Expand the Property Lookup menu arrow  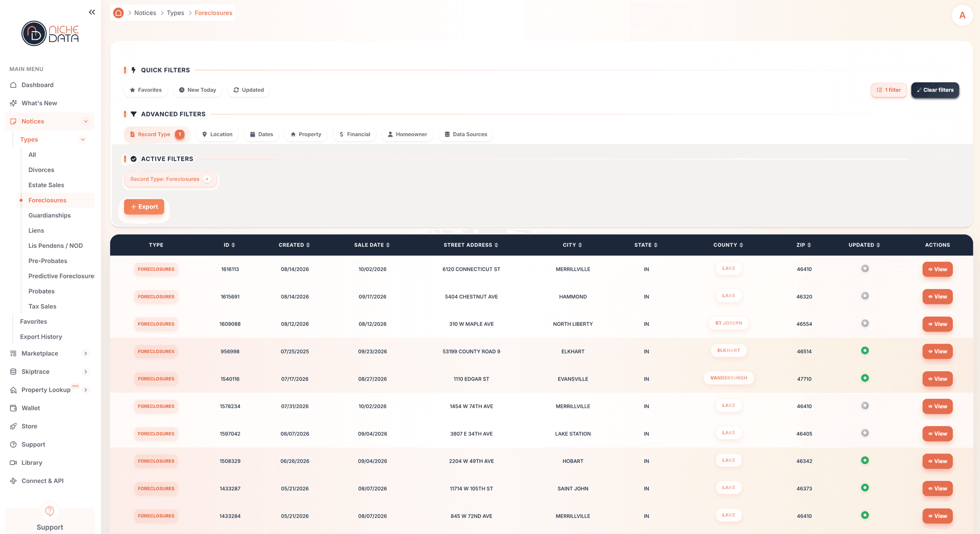tap(86, 390)
